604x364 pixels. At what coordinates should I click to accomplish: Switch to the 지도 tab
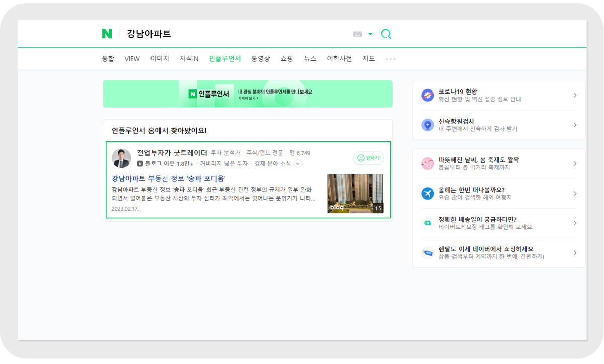pyautogui.click(x=369, y=59)
